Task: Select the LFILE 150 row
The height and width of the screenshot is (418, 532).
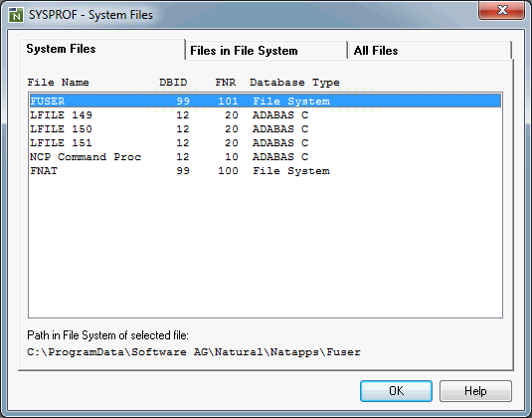Action: tap(266, 129)
